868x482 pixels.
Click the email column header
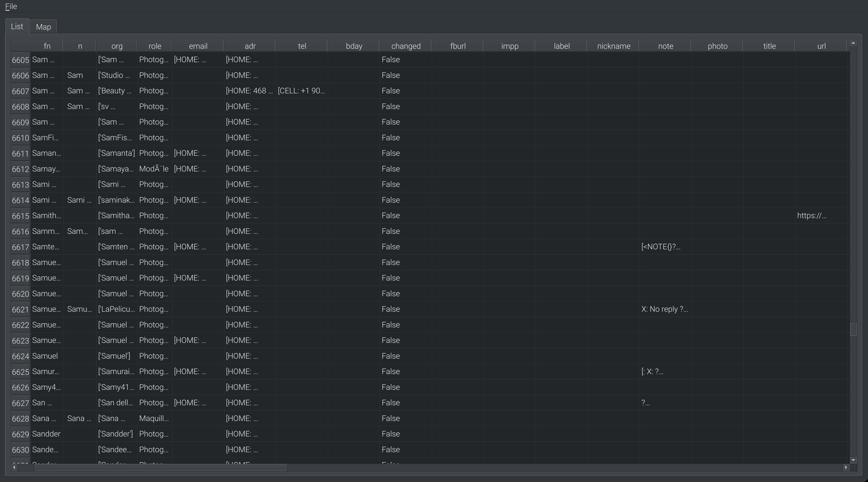[198, 46]
